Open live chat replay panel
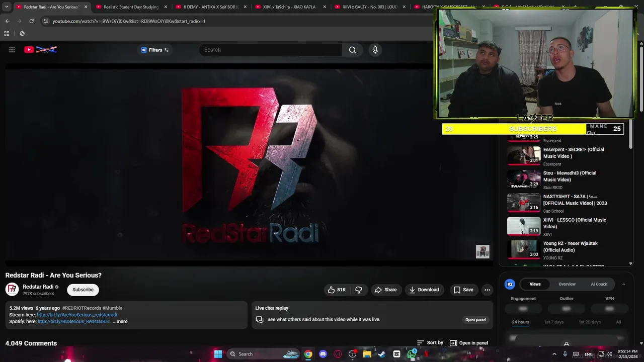Screen dimensions: 644x362 [x=475, y=320]
